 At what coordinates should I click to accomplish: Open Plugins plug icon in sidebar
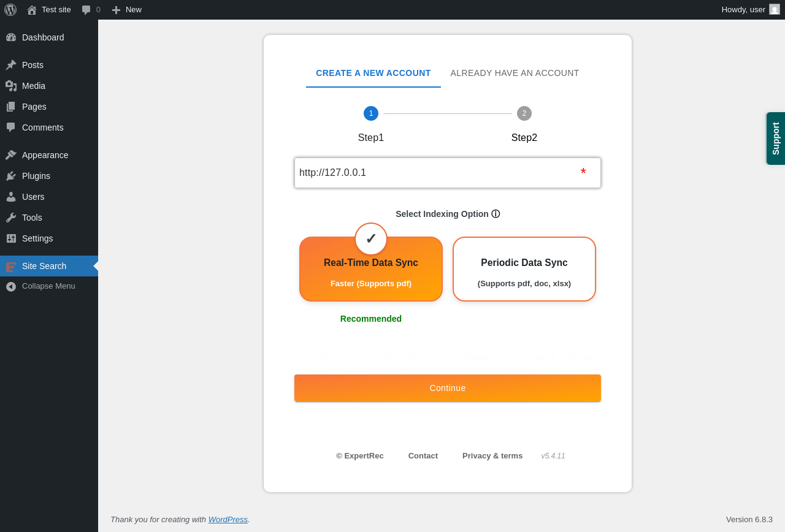click(x=11, y=176)
